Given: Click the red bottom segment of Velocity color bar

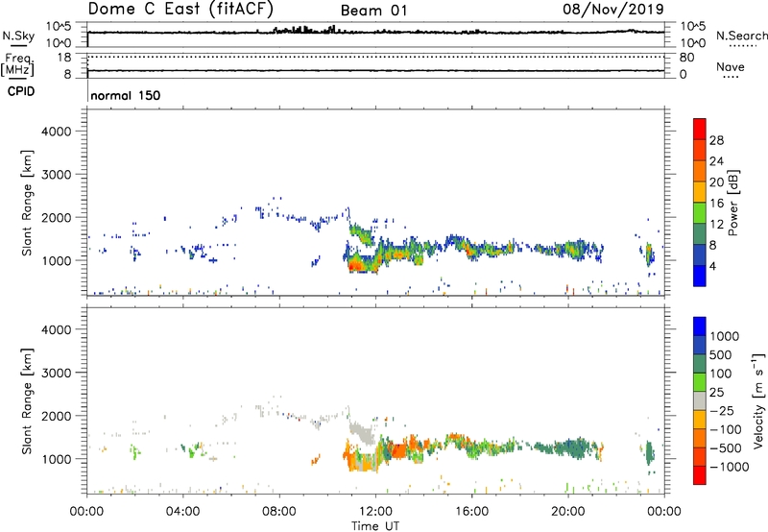Looking at the screenshot, I should pos(700,475).
